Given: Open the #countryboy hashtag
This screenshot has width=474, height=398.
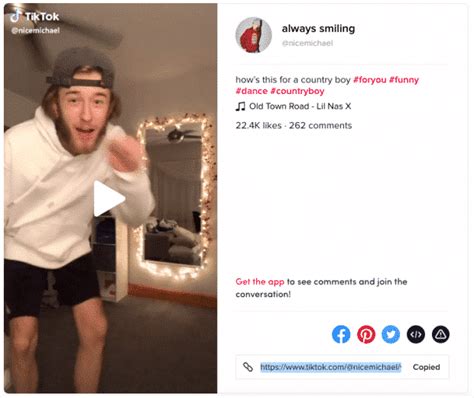Looking at the screenshot, I should (297, 91).
